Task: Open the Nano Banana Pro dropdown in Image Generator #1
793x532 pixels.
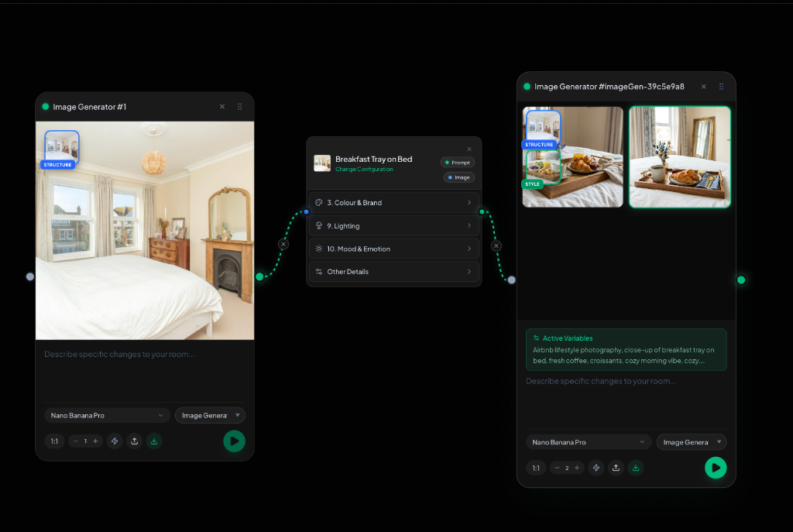Action: 107,416
